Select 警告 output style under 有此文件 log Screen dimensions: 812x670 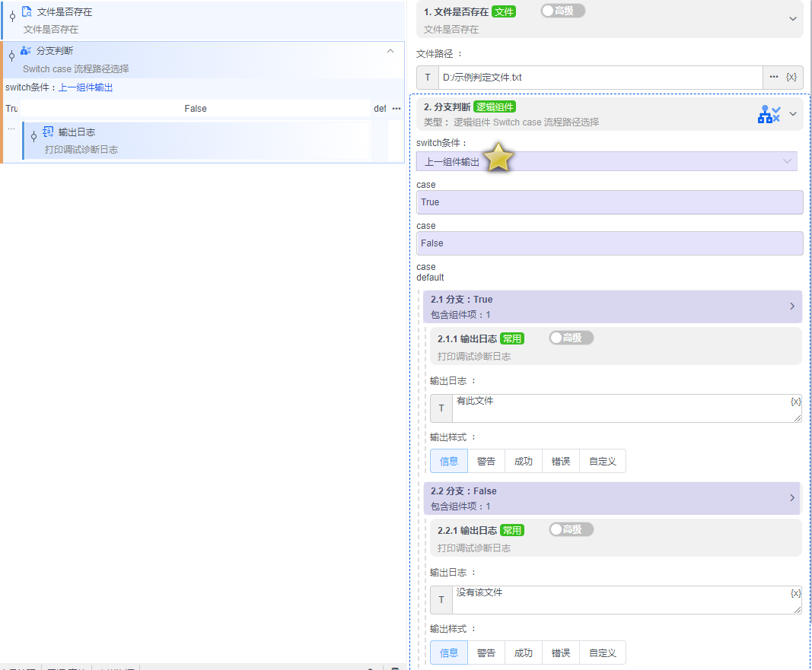coord(486,461)
